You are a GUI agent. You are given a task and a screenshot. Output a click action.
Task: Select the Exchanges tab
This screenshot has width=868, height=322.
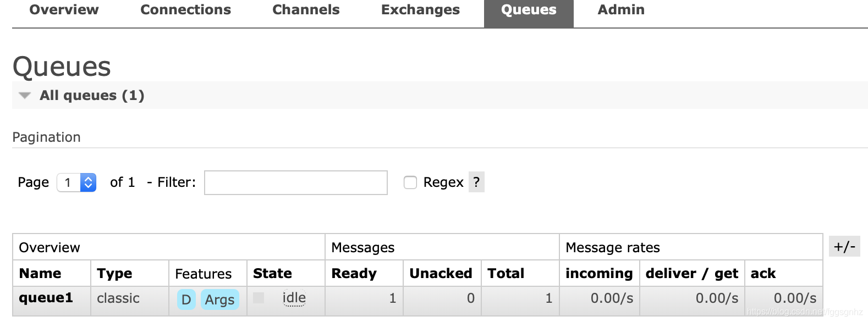[420, 10]
